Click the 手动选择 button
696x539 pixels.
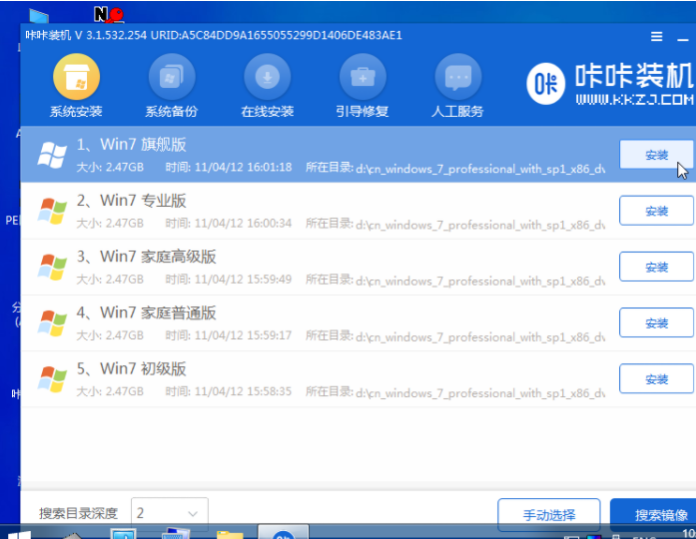click(549, 515)
